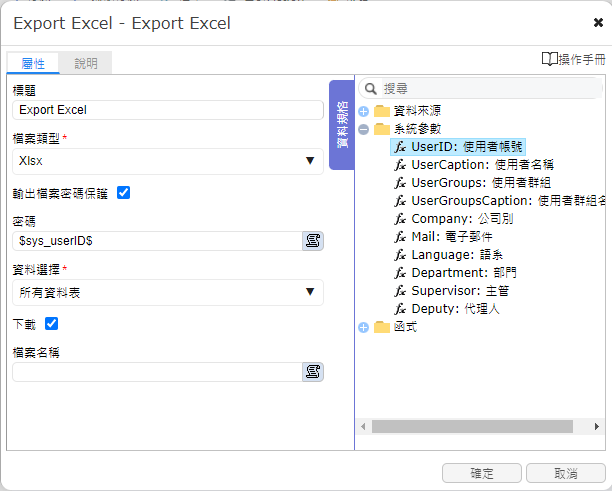Select 'UserCaption: 使用者名稱' parameter
The width and height of the screenshot is (612, 491).
tap(474, 165)
